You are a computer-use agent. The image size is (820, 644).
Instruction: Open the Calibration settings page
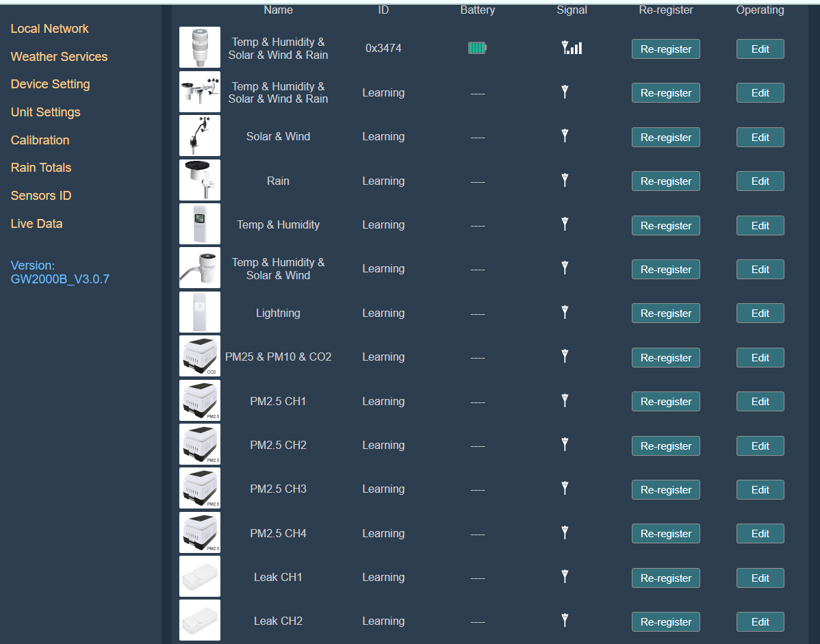pos(40,140)
